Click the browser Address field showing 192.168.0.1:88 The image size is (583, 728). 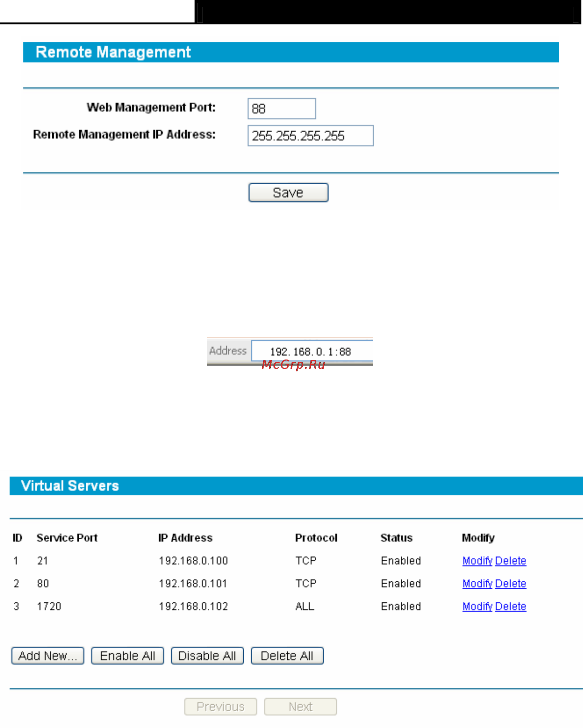[x=312, y=351]
